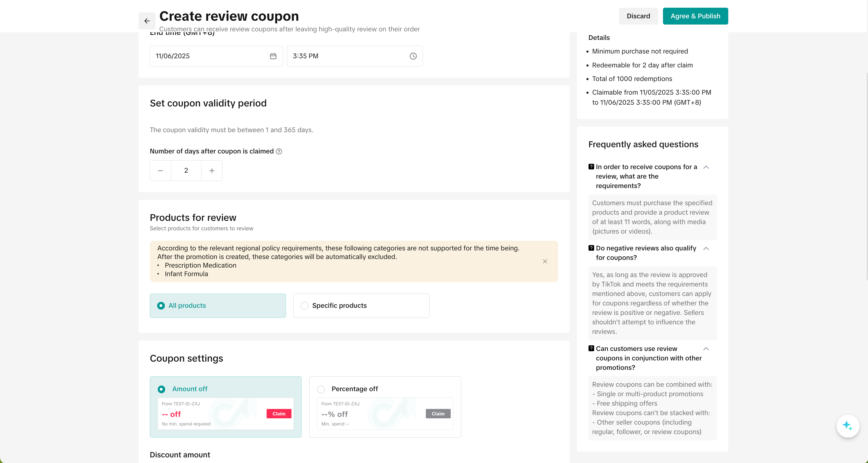The image size is (868, 463).
Task: Open the end date calendar icon
Action: tap(273, 56)
